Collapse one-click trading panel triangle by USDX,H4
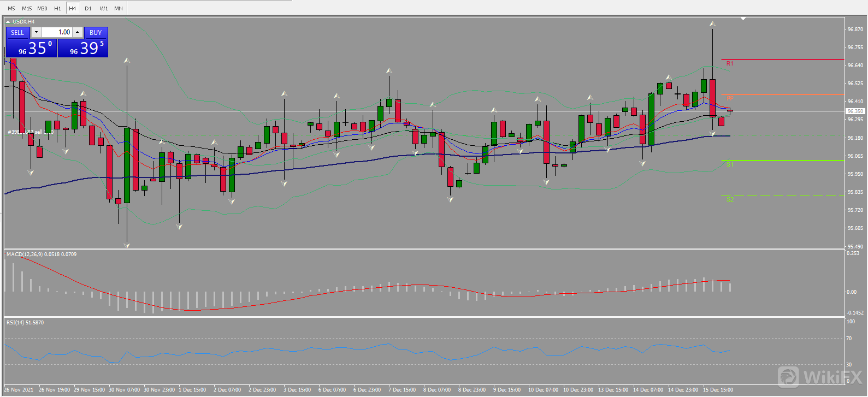 point(8,22)
